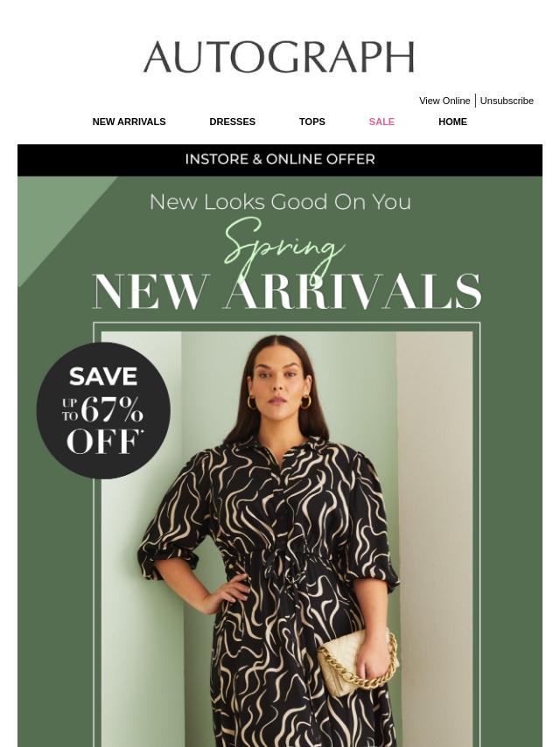
Task: Click the Unsubscribe link
Action: [x=507, y=101]
